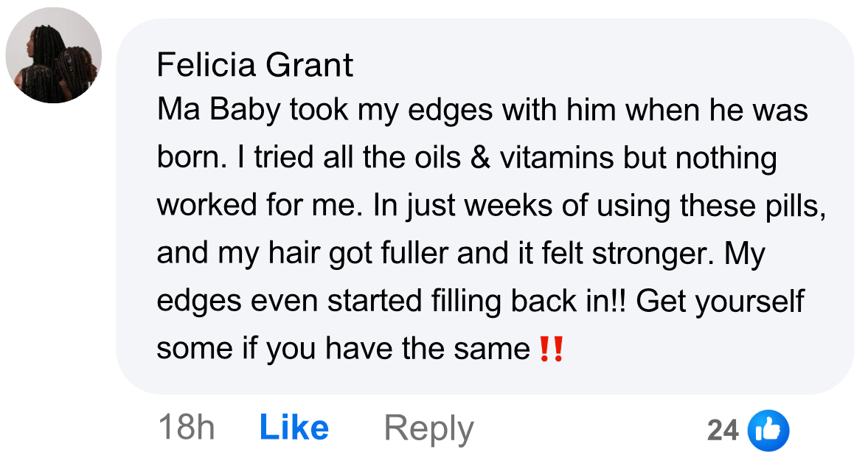Click the blue thumbs-up reaction icon
The width and height of the screenshot is (868, 469).
768,430
